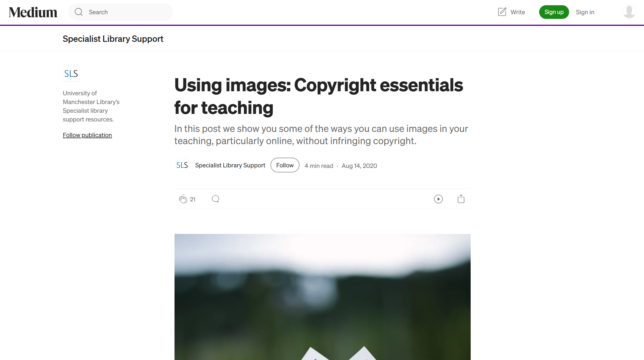This screenshot has width=644, height=360.
Task: Click the Follow button beside author
Action: tap(285, 165)
